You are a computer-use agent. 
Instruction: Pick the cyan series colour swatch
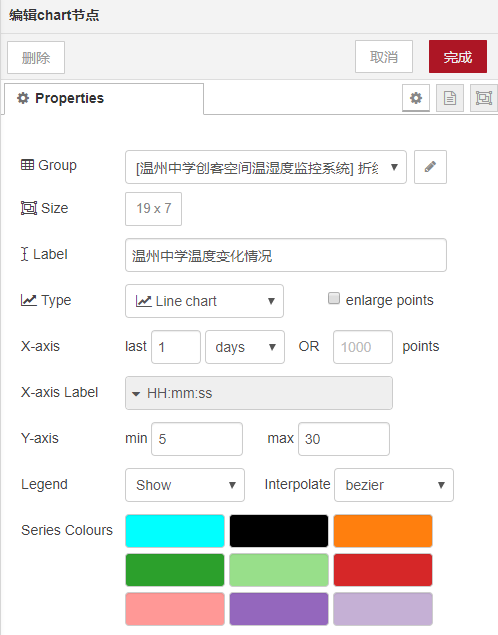(x=175, y=531)
